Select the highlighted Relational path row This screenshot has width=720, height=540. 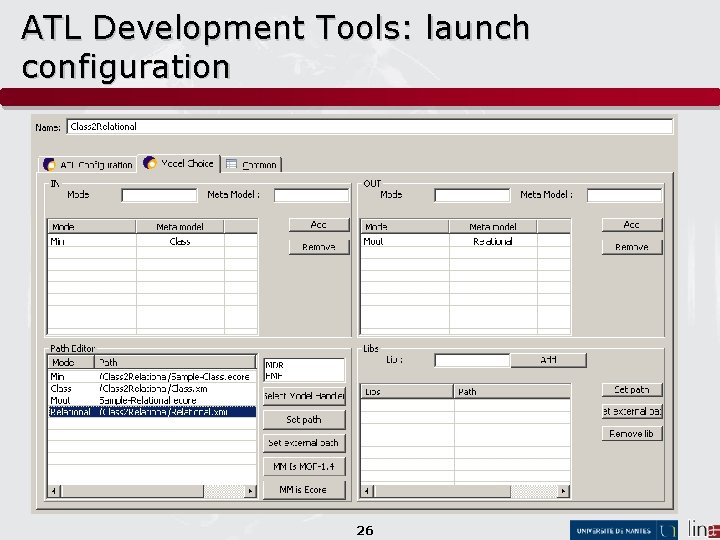pyautogui.click(x=152, y=412)
